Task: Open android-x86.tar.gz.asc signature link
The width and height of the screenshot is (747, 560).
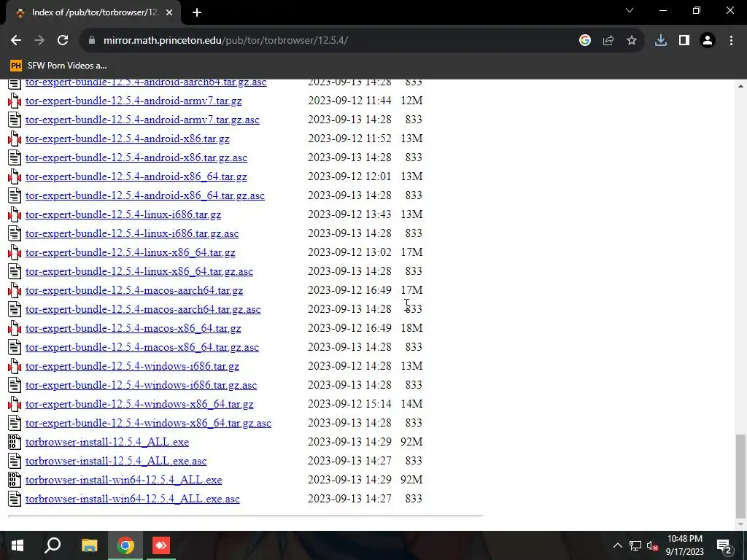Action: pos(136,157)
